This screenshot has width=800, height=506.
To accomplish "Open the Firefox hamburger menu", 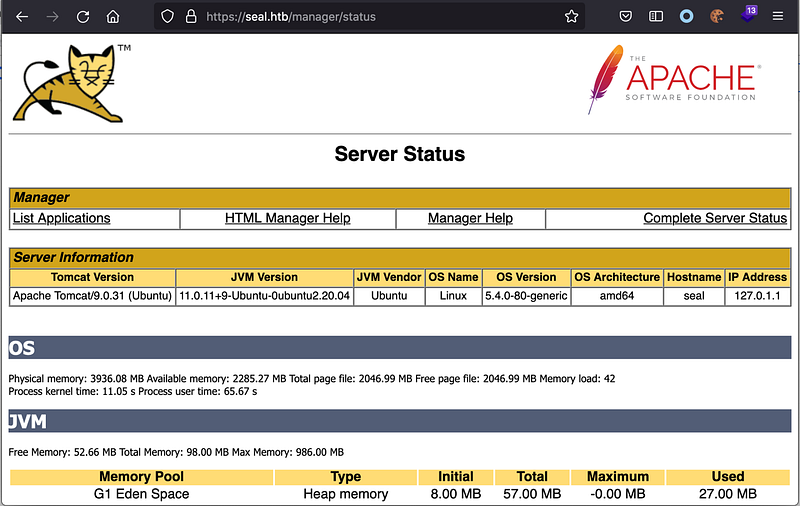I will tap(778, 17).
